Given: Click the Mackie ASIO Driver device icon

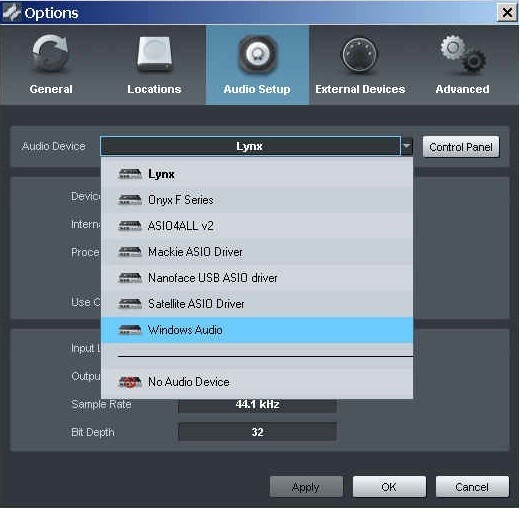Looking at the screenshot, I should [130, 252].
